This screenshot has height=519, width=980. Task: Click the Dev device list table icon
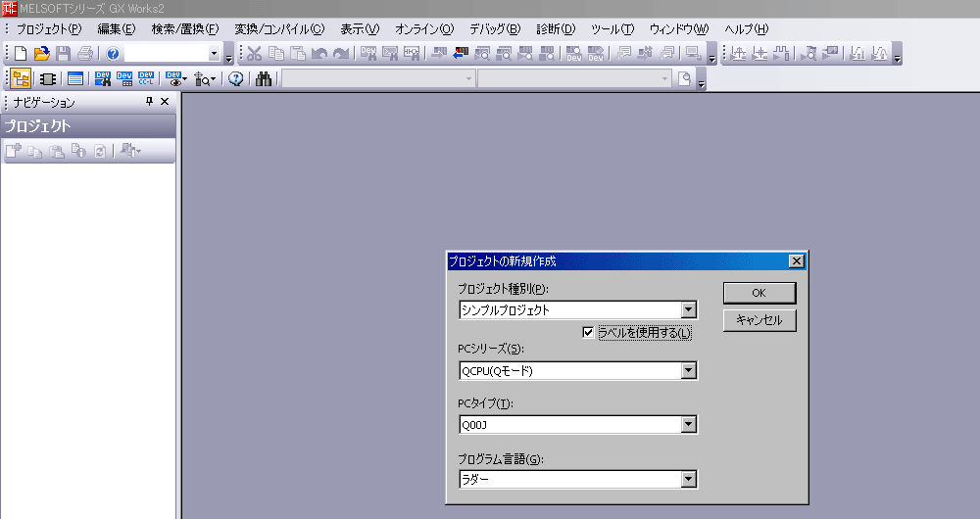click(x=124, y=78)
